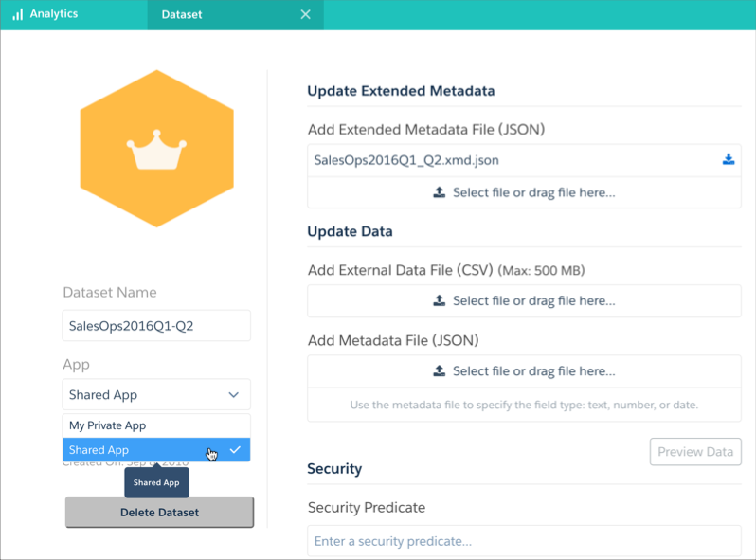Image resolution: width=756 pixels, height=560 pixels.
Task: Select file for external data CSV upload
Action: pos(524,300)
